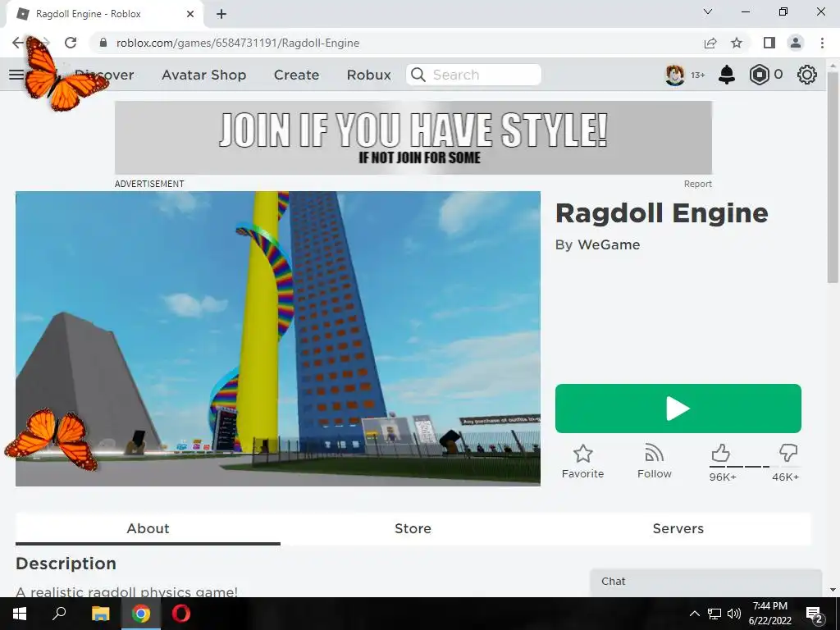
Task: Open the Robux menu item
Action: (x=368, y=75)
